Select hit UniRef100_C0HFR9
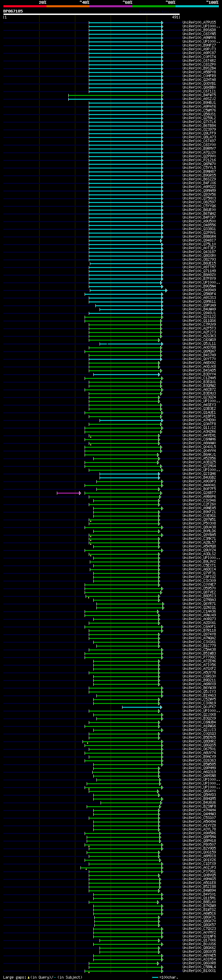Screen dimensions: 222x980 199,76
